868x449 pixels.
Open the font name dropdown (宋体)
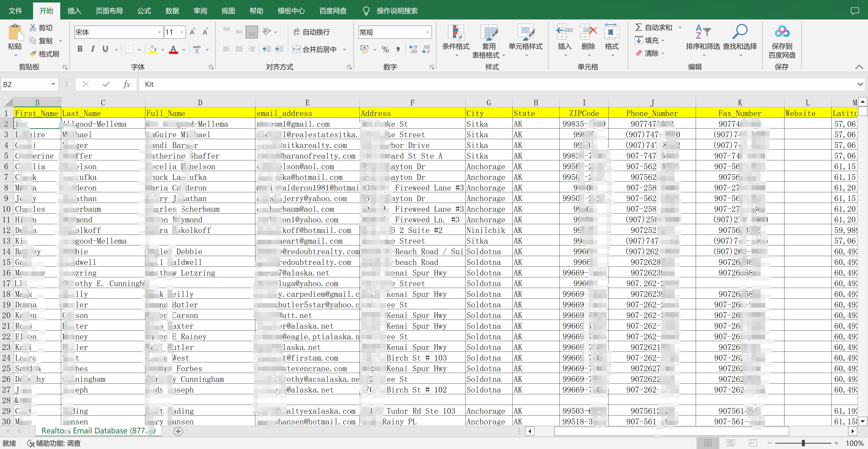[159, 32]
